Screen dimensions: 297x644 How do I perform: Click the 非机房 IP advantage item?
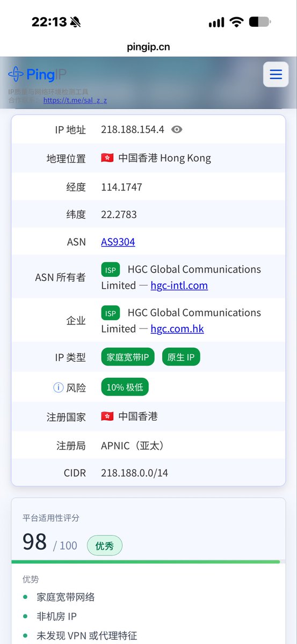pos(57,616)
